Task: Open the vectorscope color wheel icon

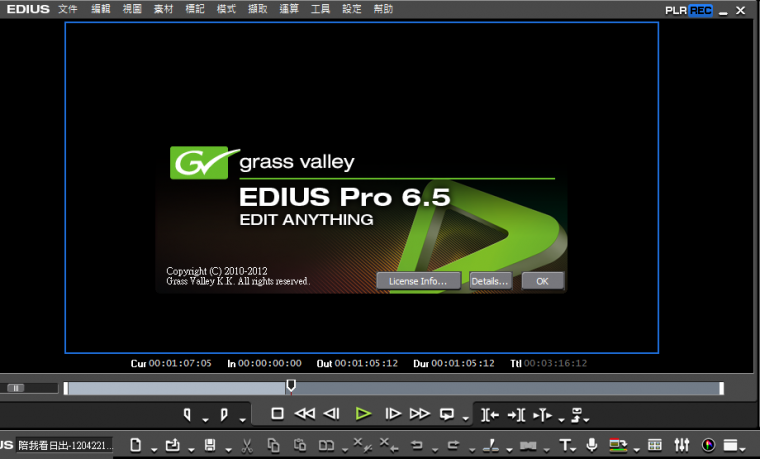Action: point(708,445)
